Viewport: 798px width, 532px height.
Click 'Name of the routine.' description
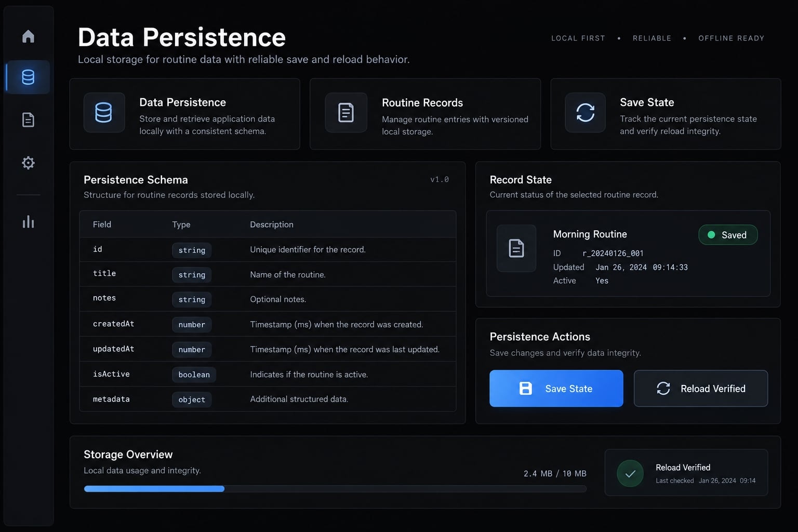click(288, 275)
